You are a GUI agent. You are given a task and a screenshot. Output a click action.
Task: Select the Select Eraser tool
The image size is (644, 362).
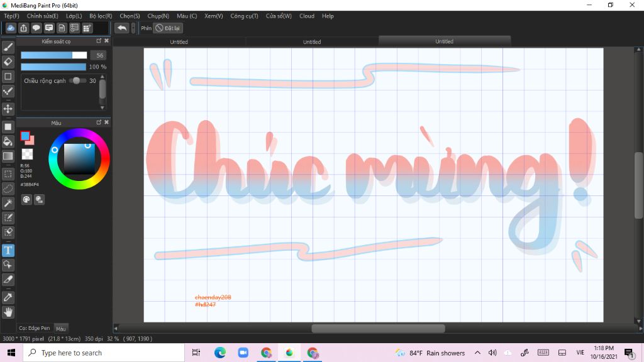click(x=8, y=233)
